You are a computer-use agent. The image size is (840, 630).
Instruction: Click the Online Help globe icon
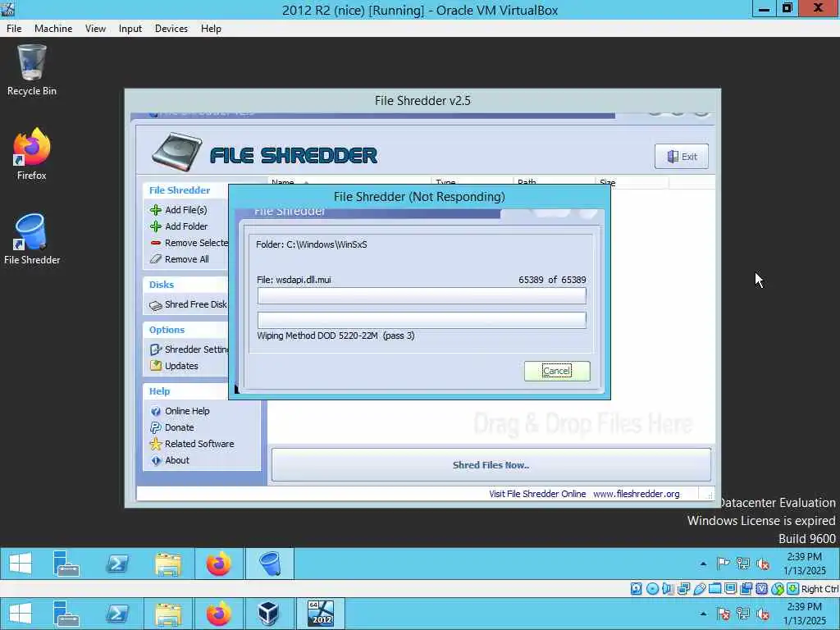(155, 411)
